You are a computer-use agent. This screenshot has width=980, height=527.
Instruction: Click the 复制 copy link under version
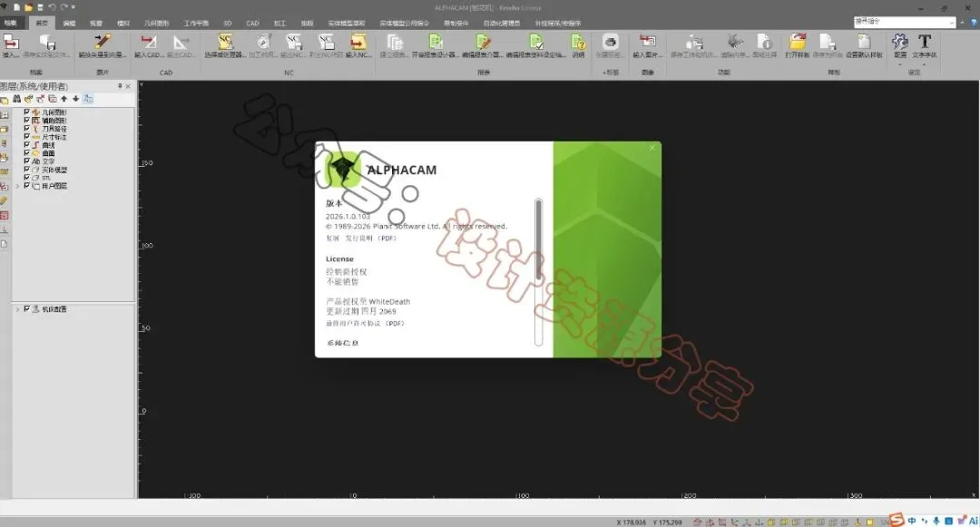332,238
